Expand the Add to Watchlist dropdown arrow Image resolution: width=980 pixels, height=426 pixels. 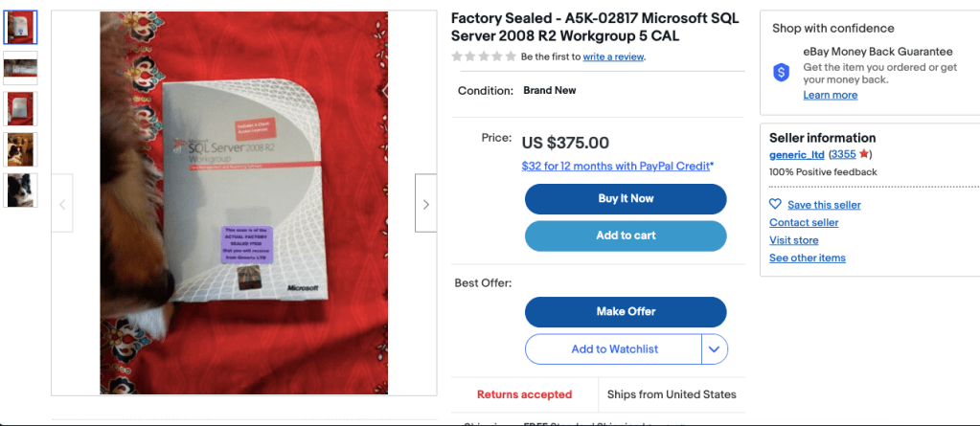pyautogui.click(x=715, y=349)
